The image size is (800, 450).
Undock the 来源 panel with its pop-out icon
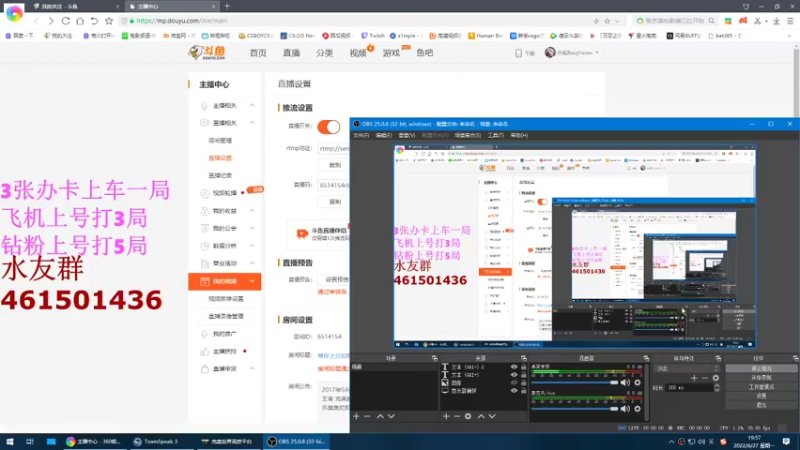(x=524, y=358)
